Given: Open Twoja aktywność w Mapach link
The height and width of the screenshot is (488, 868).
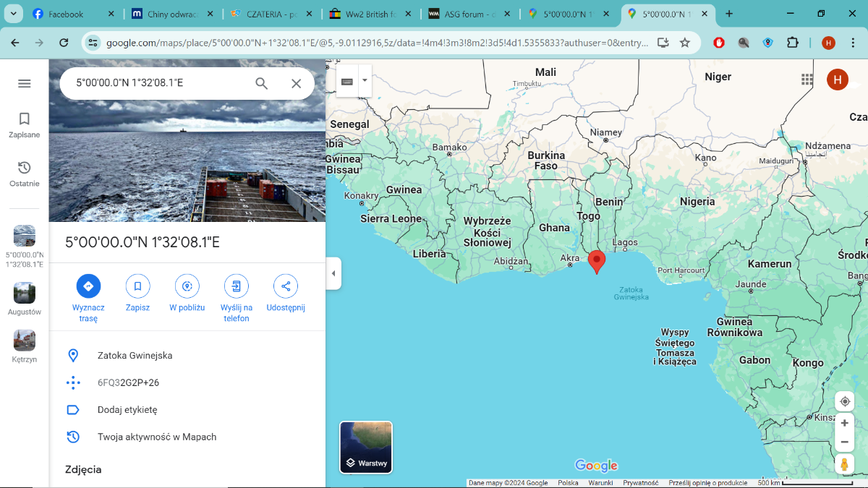Looking at the screenshot, I should click(157, 437).
